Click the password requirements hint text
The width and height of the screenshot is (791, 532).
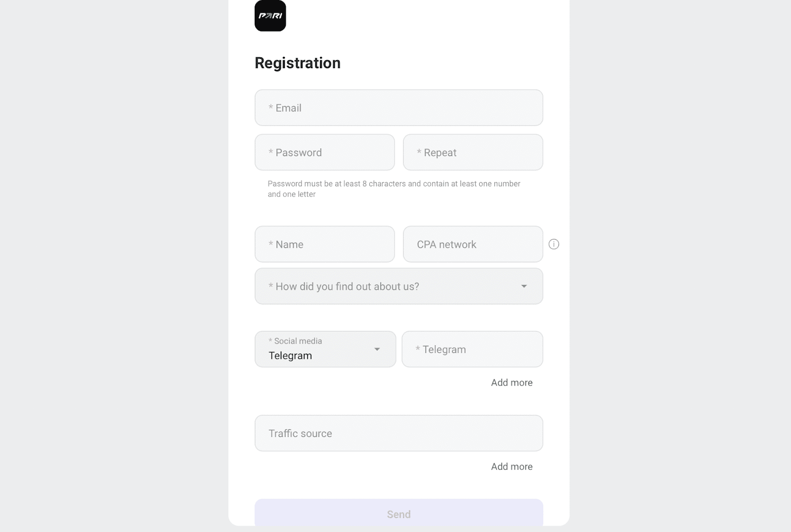(393, 189)
